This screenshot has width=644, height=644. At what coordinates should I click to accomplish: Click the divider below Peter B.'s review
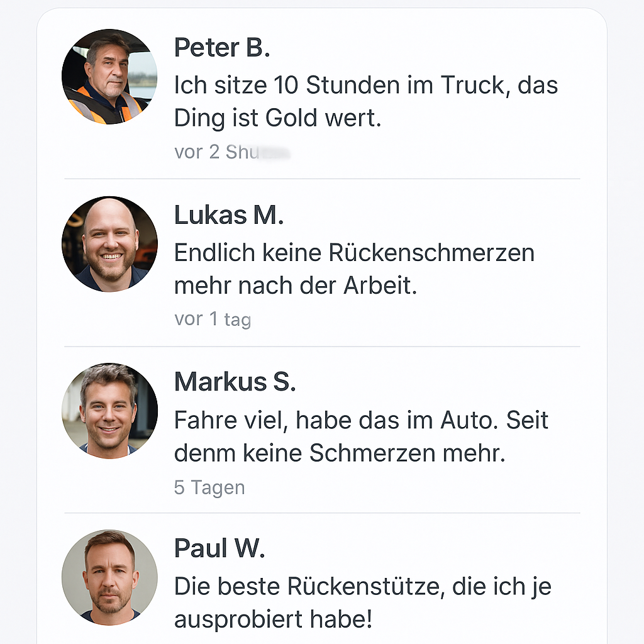(x=322, y=178)
